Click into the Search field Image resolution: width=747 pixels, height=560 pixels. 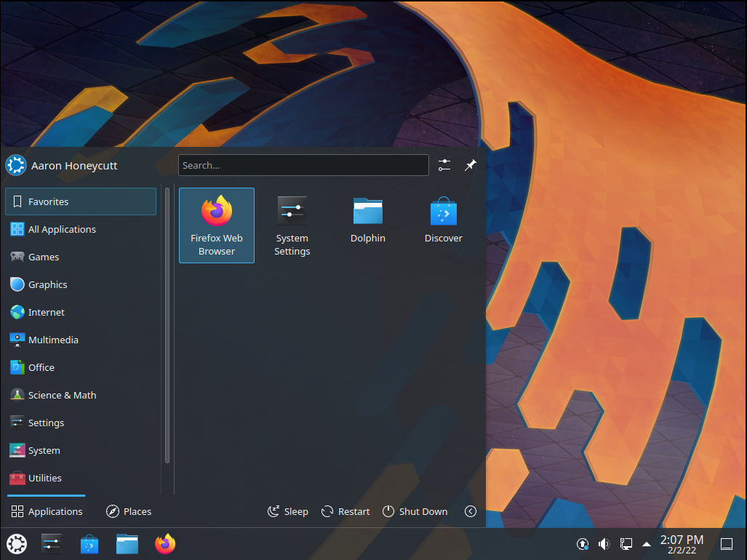303,165
